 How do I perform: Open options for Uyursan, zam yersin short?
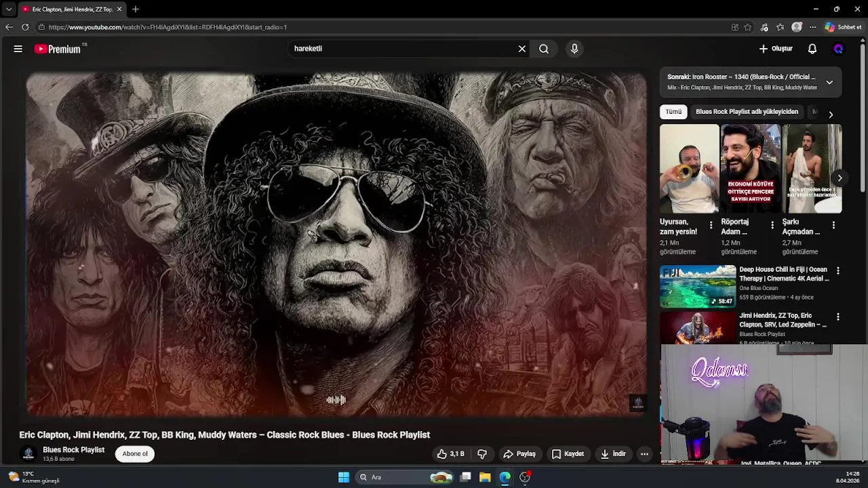point(711,225)
